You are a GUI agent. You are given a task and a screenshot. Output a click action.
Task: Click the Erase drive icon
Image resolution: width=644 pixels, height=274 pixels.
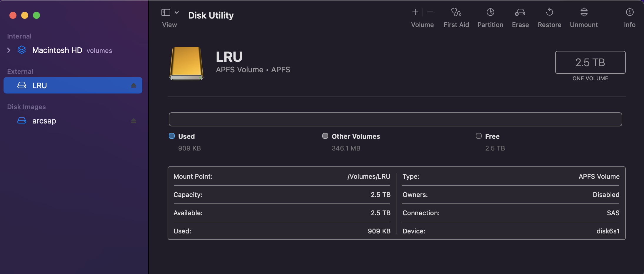click(520, 12)
